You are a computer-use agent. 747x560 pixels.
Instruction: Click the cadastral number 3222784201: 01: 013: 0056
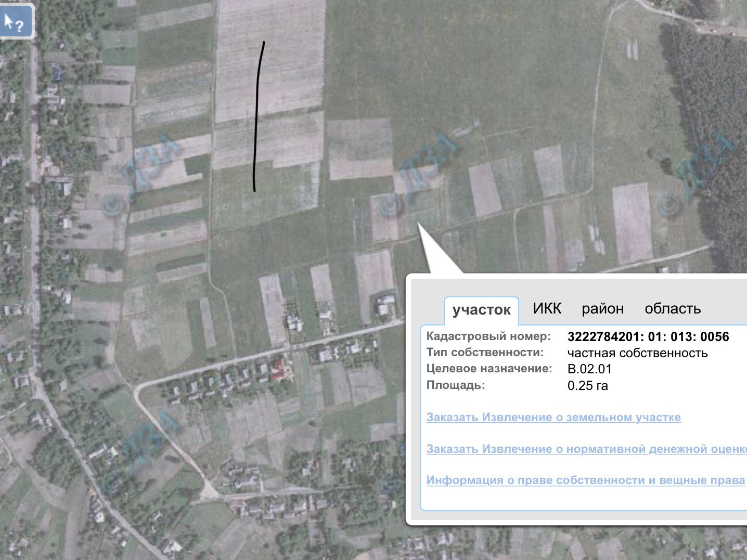pos(648,336)
